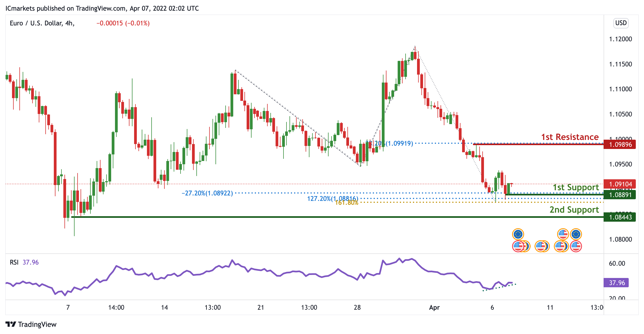Select the 2nd Support 1.08443 price label

pos(619,217)
